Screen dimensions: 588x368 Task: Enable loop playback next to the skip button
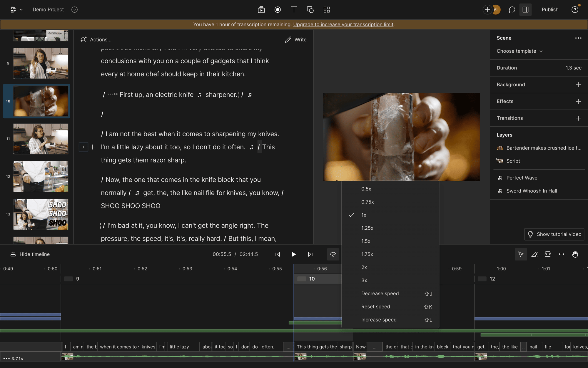[x=333, y=254]
